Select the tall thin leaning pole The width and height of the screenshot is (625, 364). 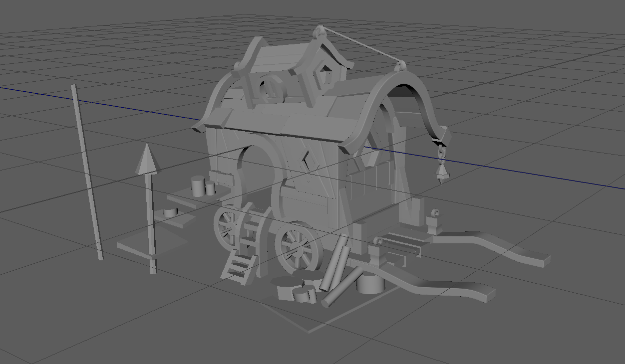pyautogui.click(x=87, y=172)
